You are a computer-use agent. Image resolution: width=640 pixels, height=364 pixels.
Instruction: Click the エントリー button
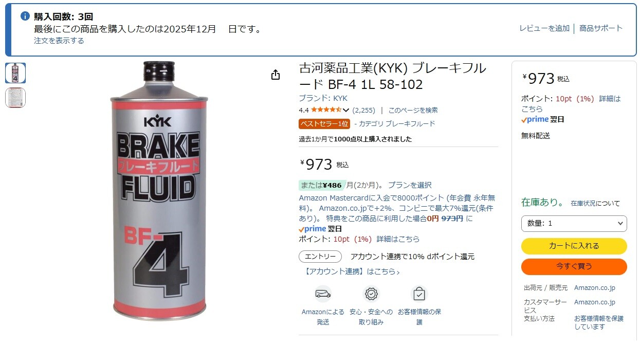[x=320, y=257]
